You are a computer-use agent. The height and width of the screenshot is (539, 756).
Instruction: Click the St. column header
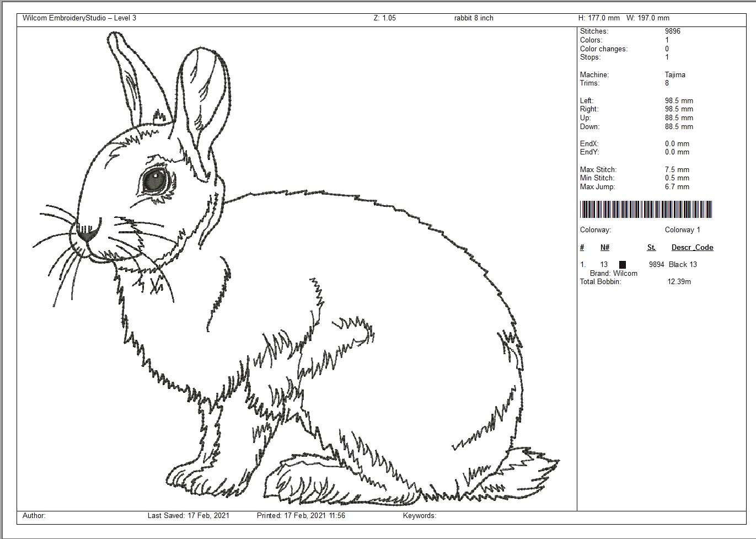pyautogui.click(x=651, y=248)
